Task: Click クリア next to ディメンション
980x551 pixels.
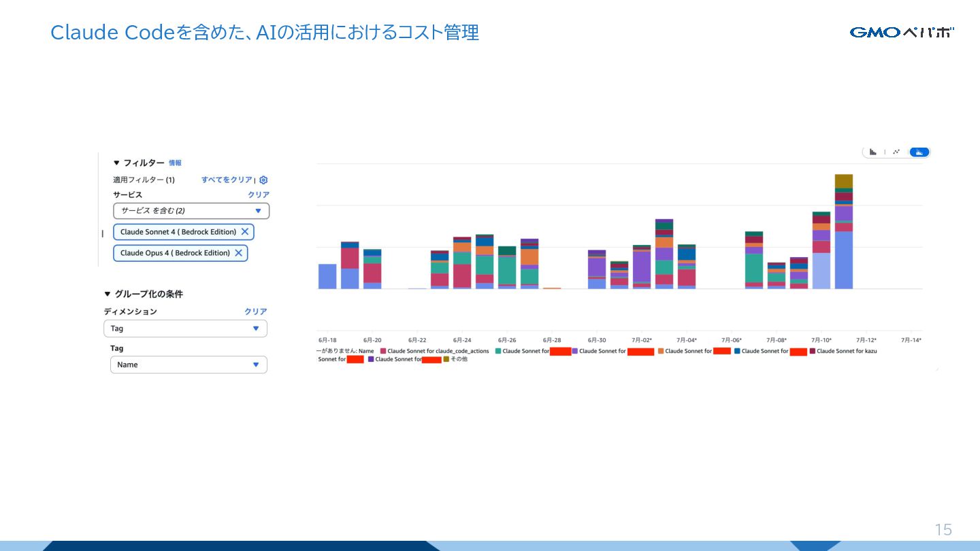Action: pyautogui.click(x=256, y=312)
